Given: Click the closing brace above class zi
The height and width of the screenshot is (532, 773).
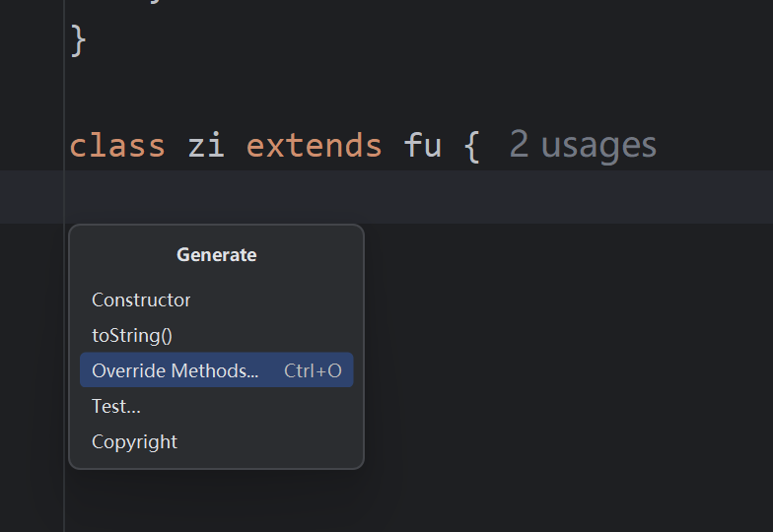Looking at the screenshot, I should [x=79, y=40].
